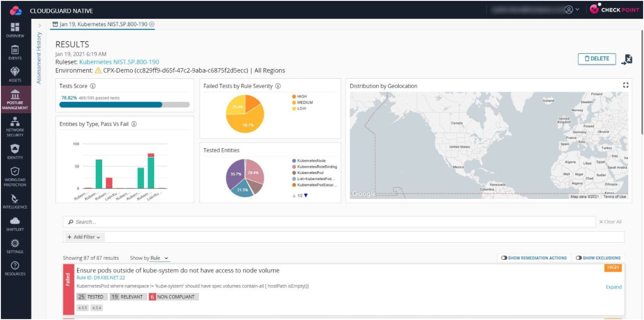Click the Delete button
Image resolution: width=644 pixels, height=320 pixels.
597,59
